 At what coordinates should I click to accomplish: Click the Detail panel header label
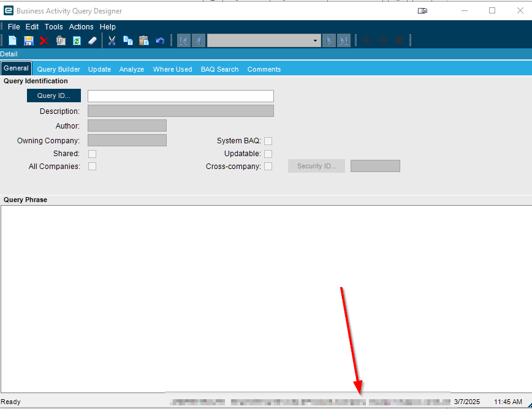click(x=9, y=54)
